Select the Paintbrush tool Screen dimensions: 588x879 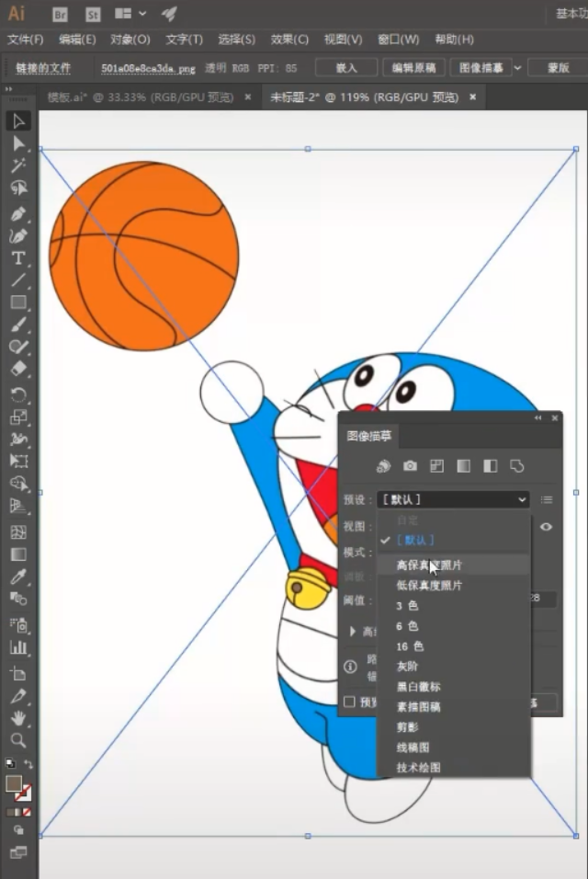pos(18,325)
